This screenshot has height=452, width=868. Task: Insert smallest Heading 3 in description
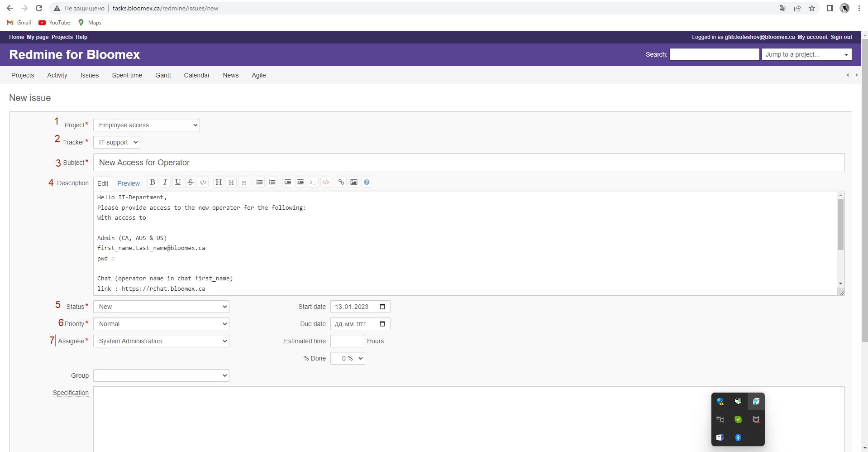coord(244,182)
